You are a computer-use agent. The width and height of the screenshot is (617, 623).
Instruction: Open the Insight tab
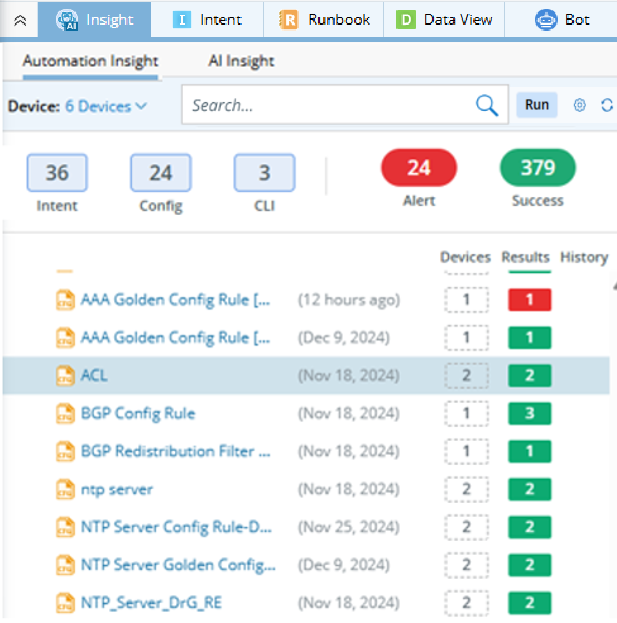pyautogui.click(x=95, y=20)
